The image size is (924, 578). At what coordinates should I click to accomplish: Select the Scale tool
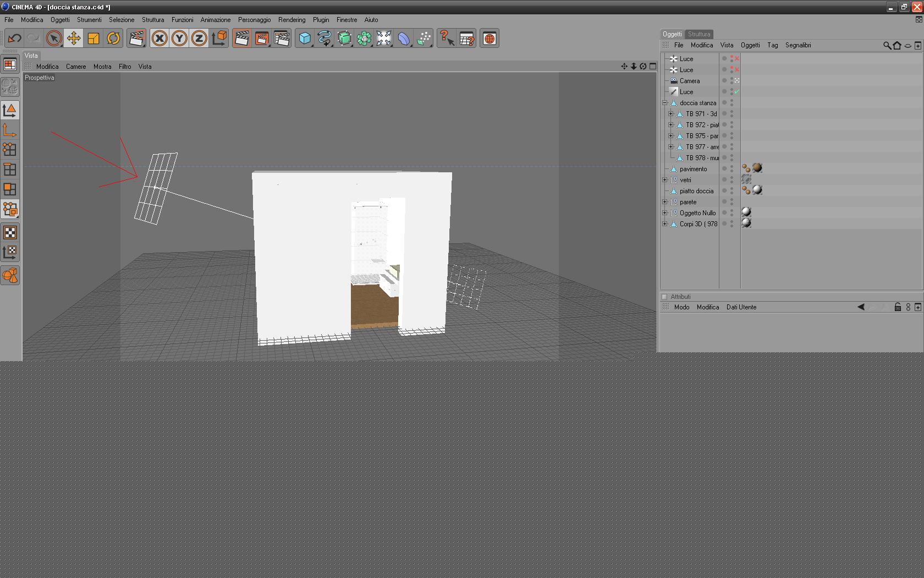pos(94,39)
